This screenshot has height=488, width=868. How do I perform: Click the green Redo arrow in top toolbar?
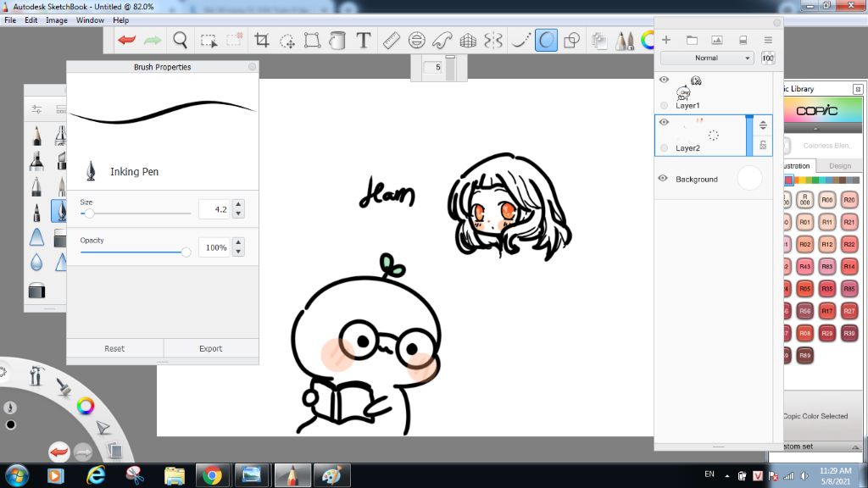153,40
